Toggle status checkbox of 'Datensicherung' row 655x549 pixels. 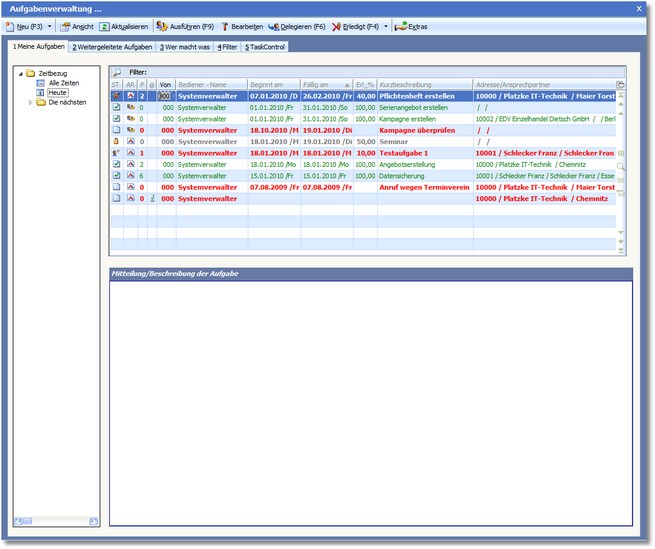pyautogui.click(x=116, y=176)
